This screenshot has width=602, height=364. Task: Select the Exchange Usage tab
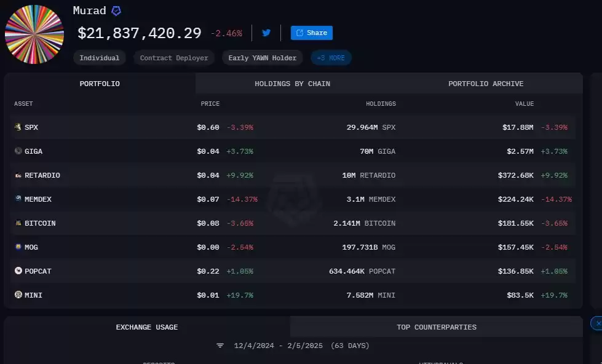point(147,327)
